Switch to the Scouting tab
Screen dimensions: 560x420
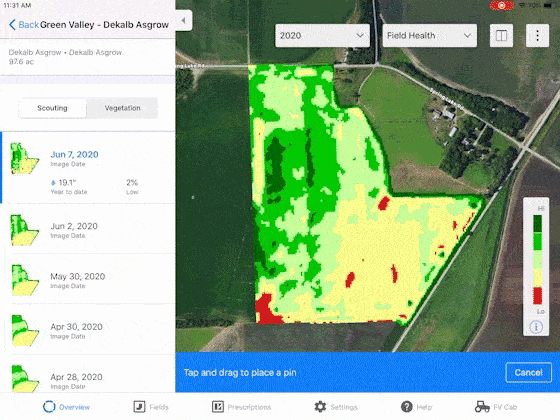click(x=52, y=108)
